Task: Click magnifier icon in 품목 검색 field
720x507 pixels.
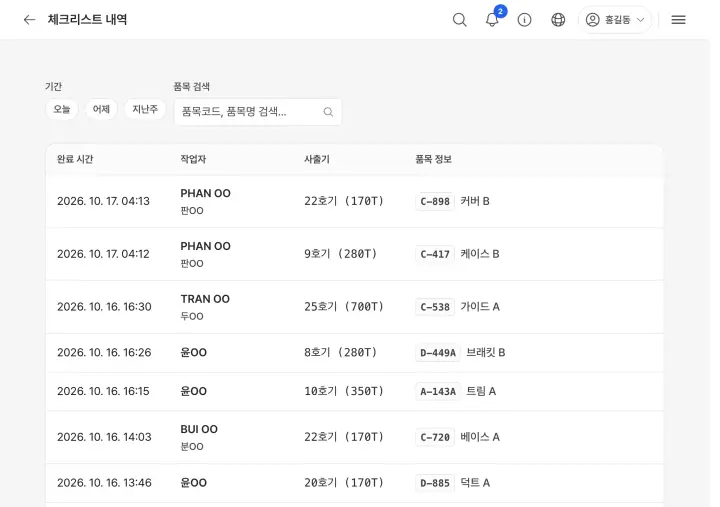Action: click(x=328, y=112)
